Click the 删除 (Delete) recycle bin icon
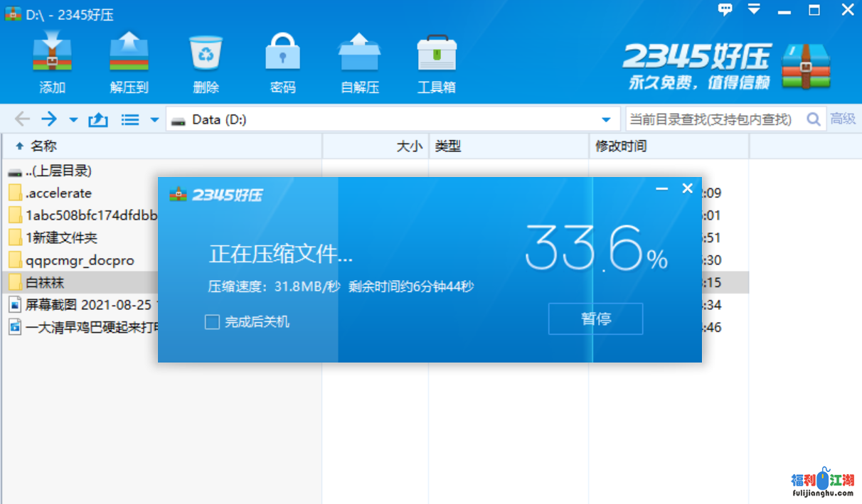 [x=206, y=54]
